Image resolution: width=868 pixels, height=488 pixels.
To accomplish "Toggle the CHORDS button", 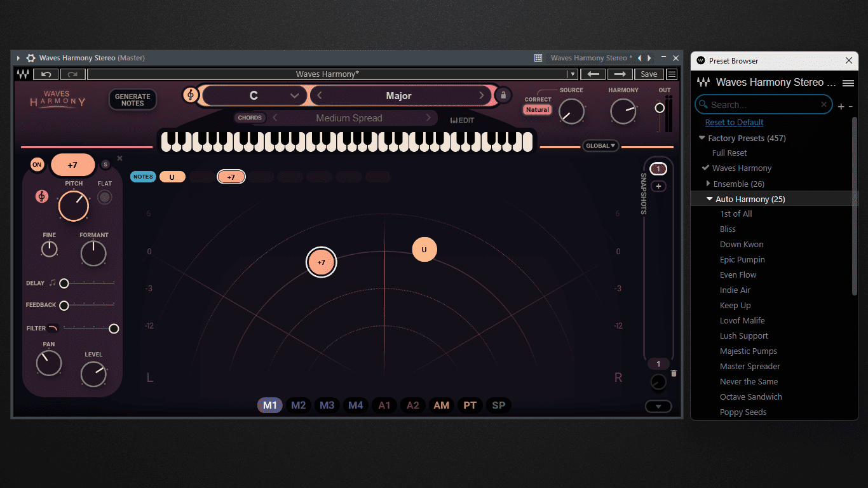I will click(x=250, y=118).
